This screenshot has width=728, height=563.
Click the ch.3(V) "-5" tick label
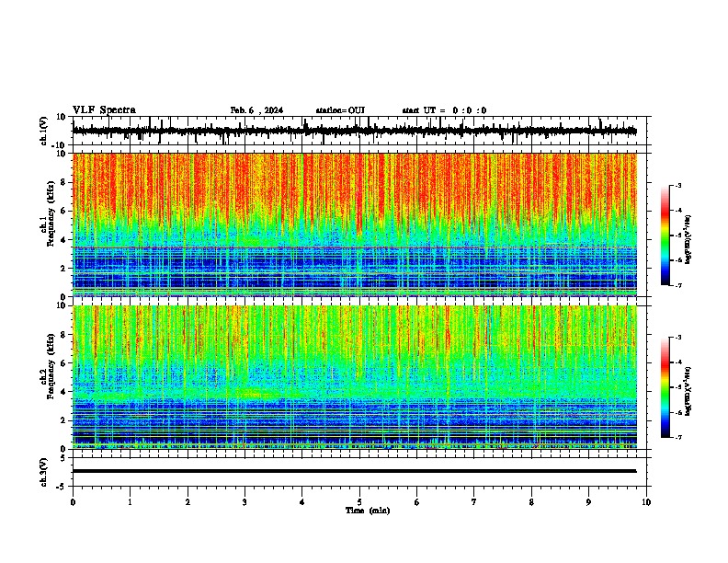pos(62,487)
